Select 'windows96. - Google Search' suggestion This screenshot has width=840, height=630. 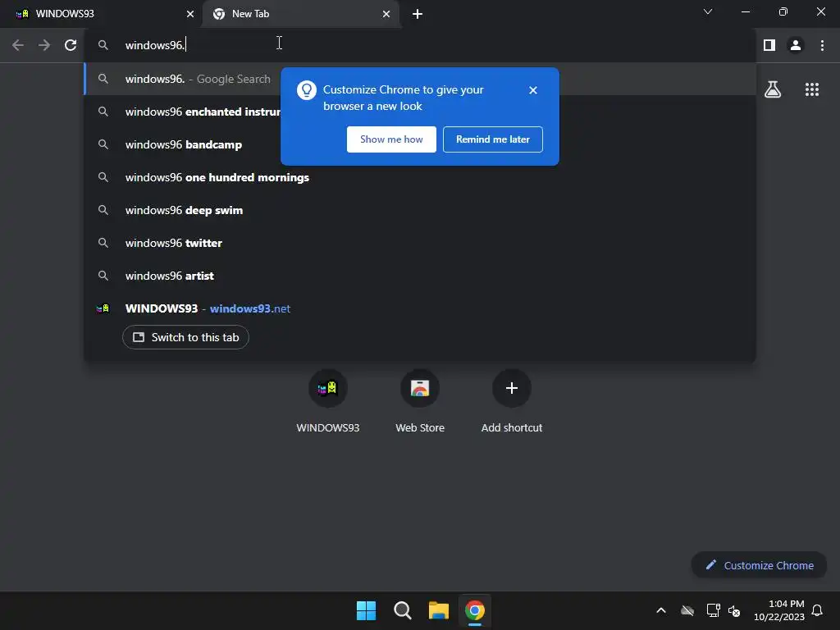click(x=420, y=79)
